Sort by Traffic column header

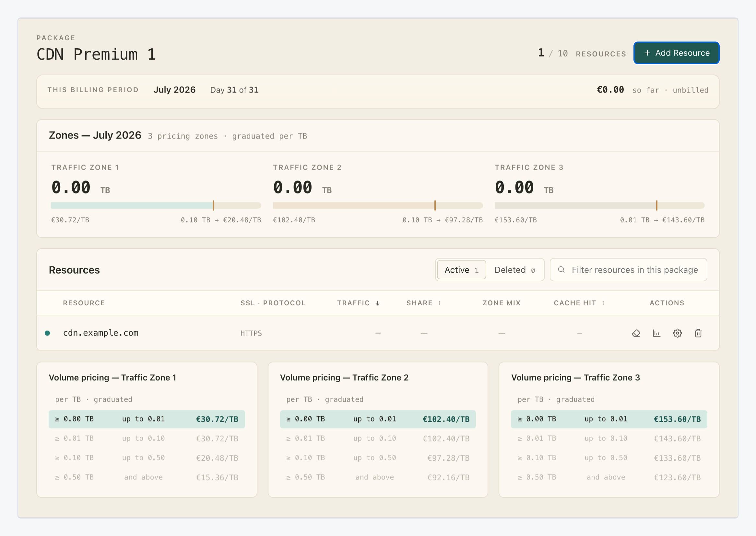pos(358,303)
